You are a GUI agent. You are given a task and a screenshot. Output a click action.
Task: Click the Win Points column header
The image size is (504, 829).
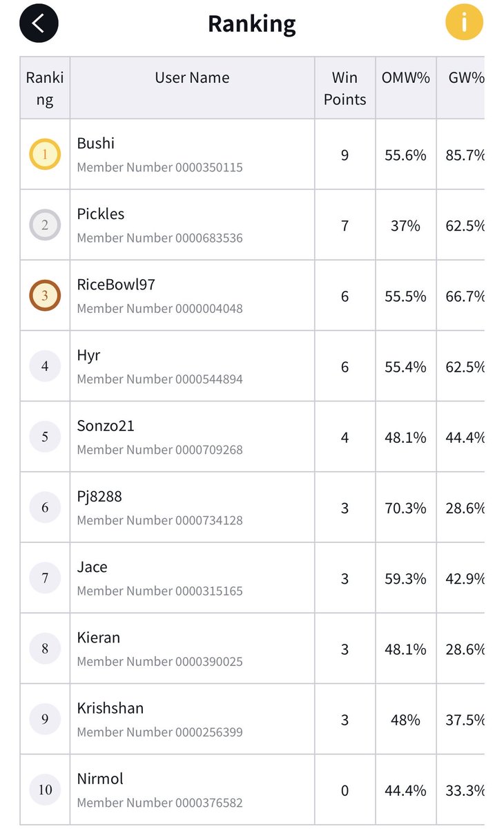pos(345,88)
